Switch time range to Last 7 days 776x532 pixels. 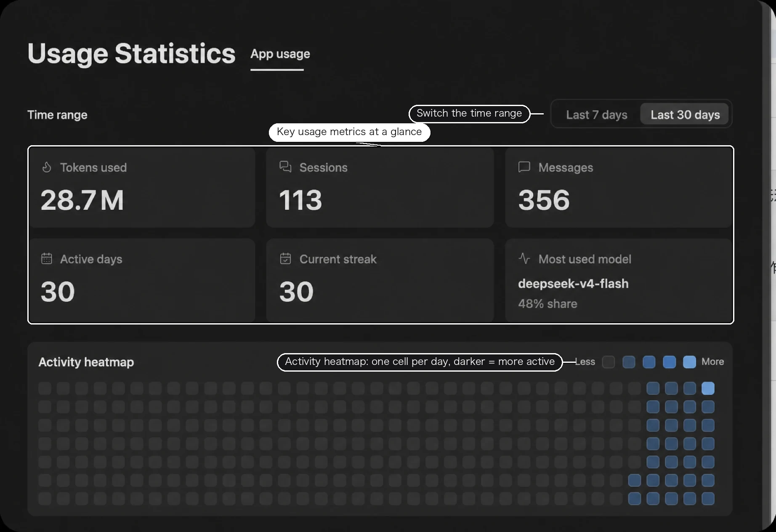point(596,114)
